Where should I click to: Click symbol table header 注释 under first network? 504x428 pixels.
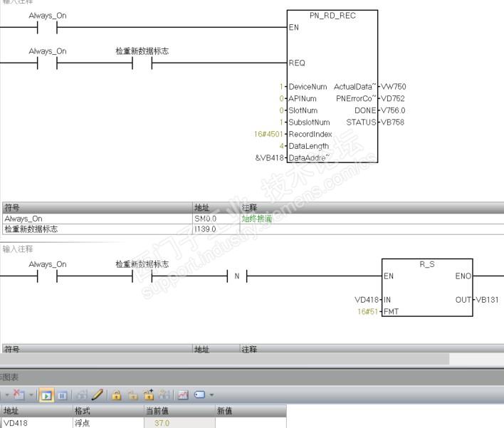coord(372,208)
